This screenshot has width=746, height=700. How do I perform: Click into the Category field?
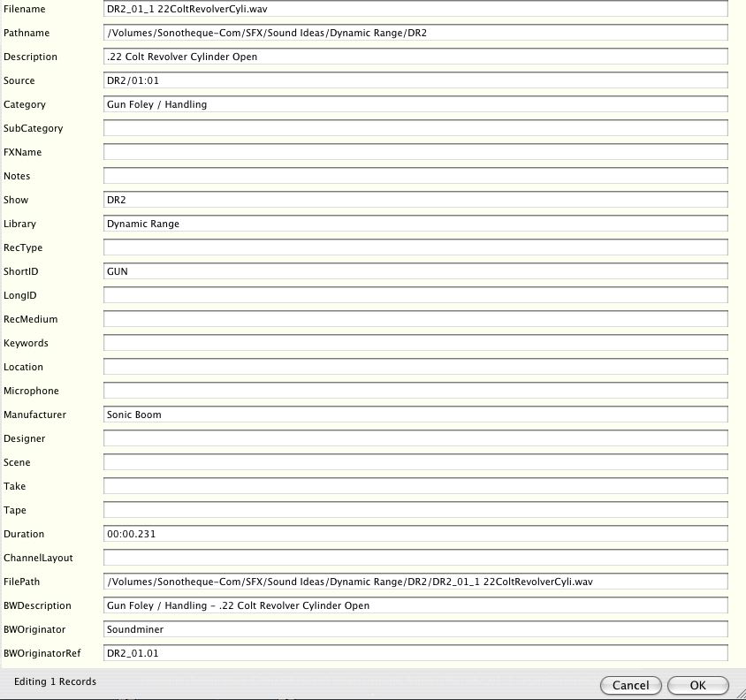pyautogui.click(x=415, y=104)
